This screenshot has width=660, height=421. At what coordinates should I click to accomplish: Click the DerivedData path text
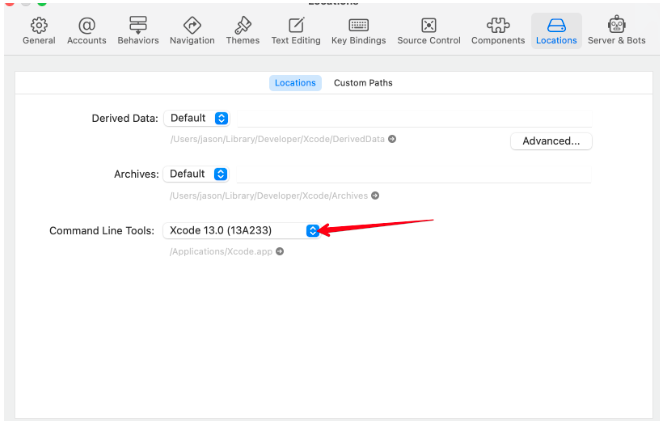click(277, 139)
